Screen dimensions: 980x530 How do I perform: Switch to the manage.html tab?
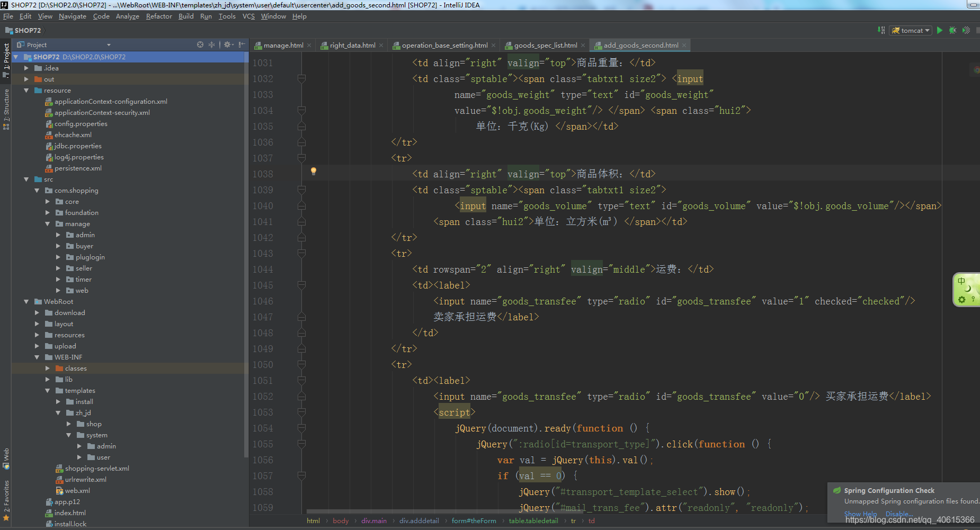tap(283, 46)
